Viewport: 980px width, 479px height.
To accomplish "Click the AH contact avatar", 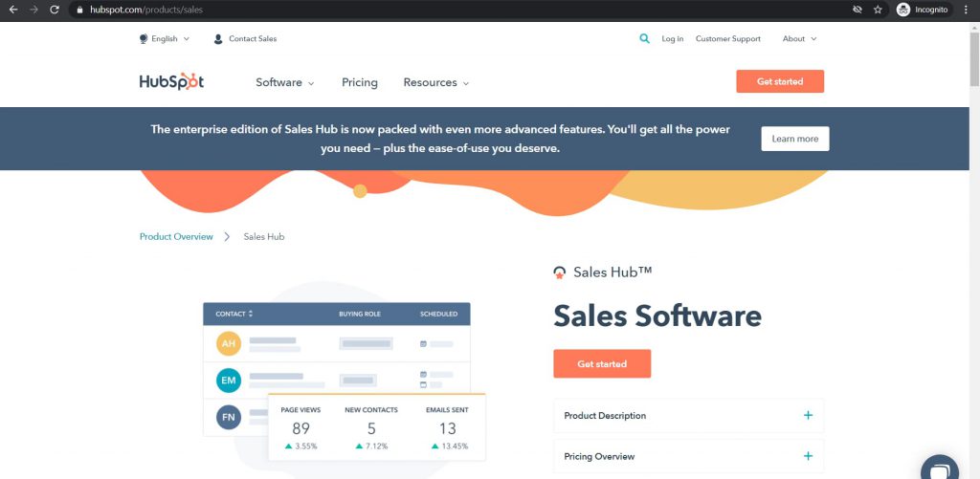I will click(228, 343).
